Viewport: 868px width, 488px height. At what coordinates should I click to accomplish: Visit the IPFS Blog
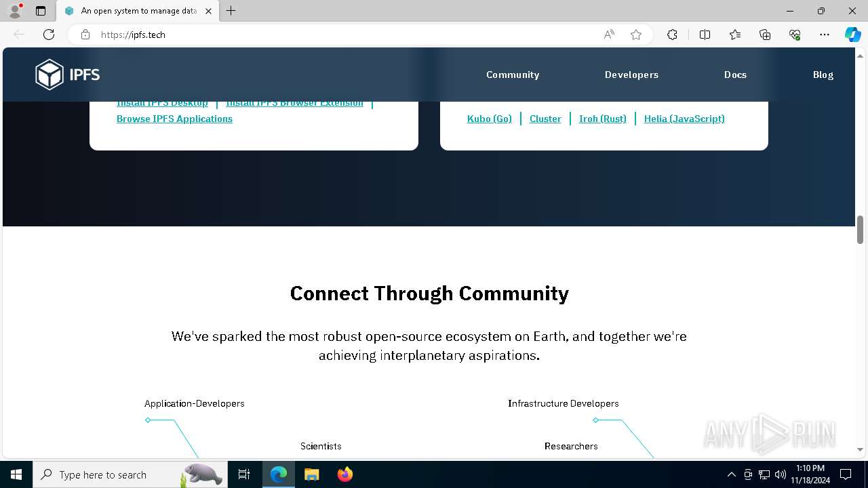point(823,75)
